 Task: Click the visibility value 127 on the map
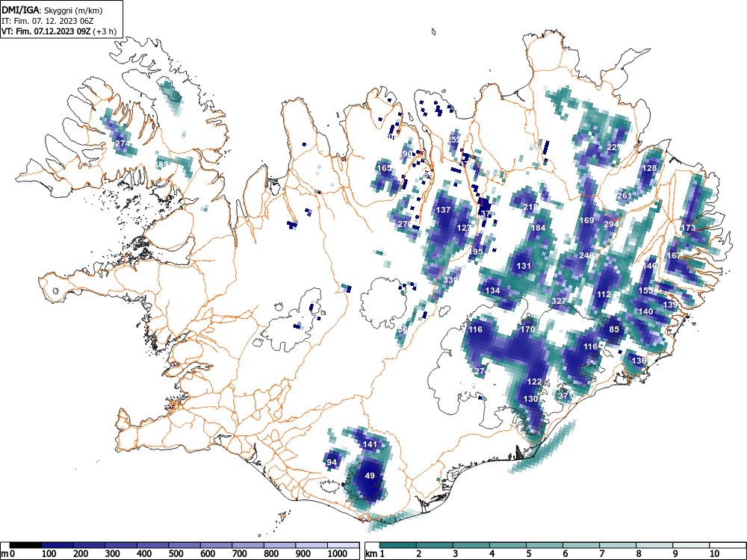click(x=464, y=228)
